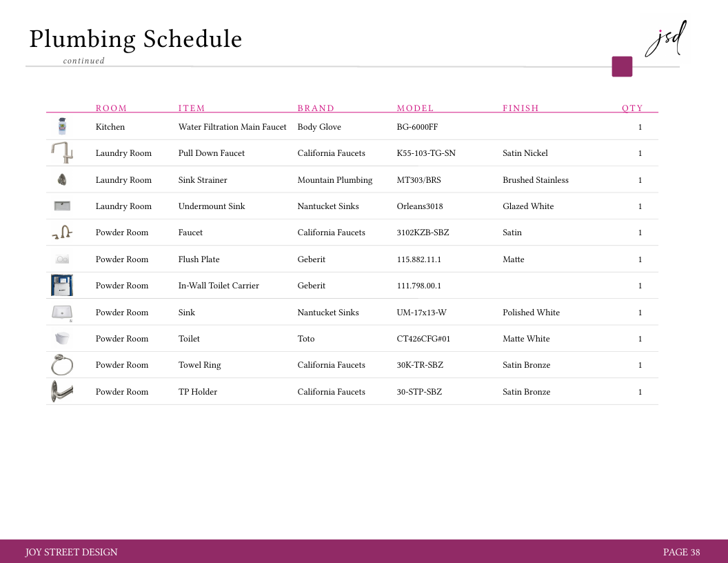Click the FINISH column header
728x563 pixels.
520,108
